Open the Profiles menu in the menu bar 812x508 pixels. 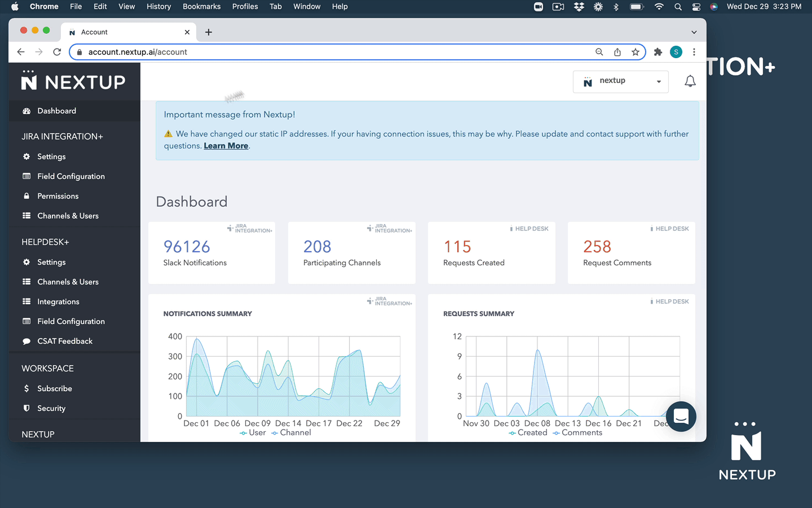pyautogui.click(x=245, y=6)
